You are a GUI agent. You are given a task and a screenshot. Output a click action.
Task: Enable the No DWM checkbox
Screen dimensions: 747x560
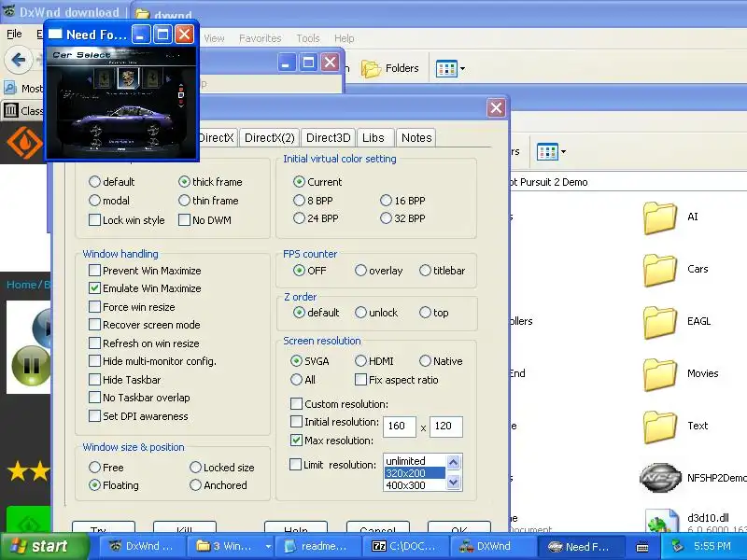point(184,220)
